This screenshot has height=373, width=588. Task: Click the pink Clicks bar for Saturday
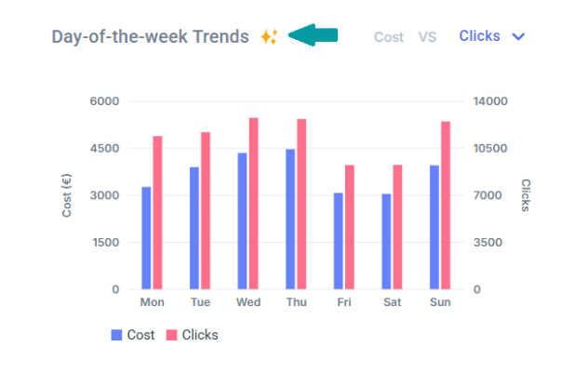click(397, 227)
